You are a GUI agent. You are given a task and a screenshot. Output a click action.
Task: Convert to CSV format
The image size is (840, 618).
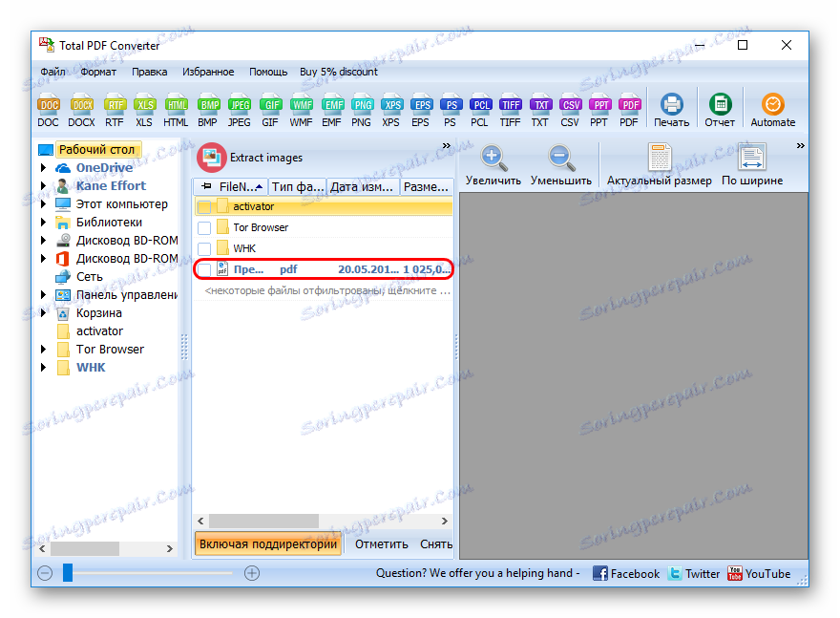point(570,111)
